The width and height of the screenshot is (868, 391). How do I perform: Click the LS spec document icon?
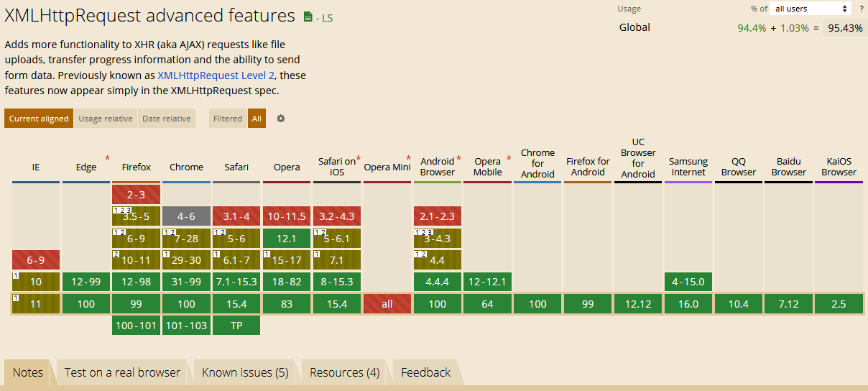click(308, 17)
